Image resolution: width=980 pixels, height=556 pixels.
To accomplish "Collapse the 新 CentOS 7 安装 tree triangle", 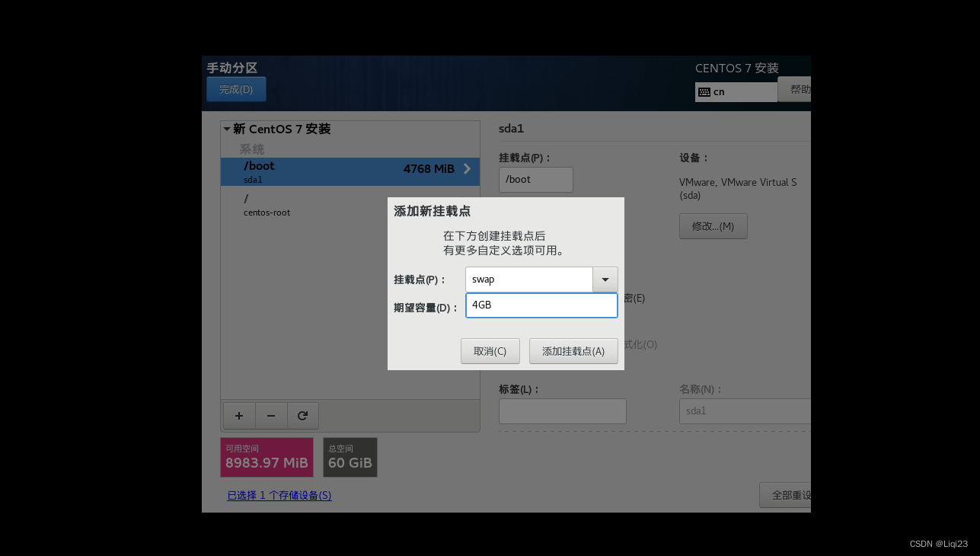I will (x=227, y=129).
